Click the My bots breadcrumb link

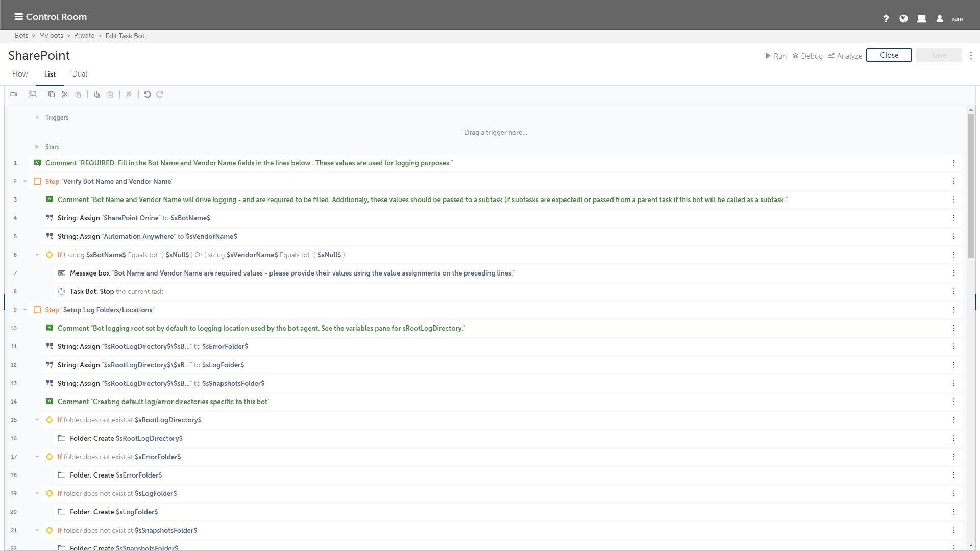click(51, 36)
